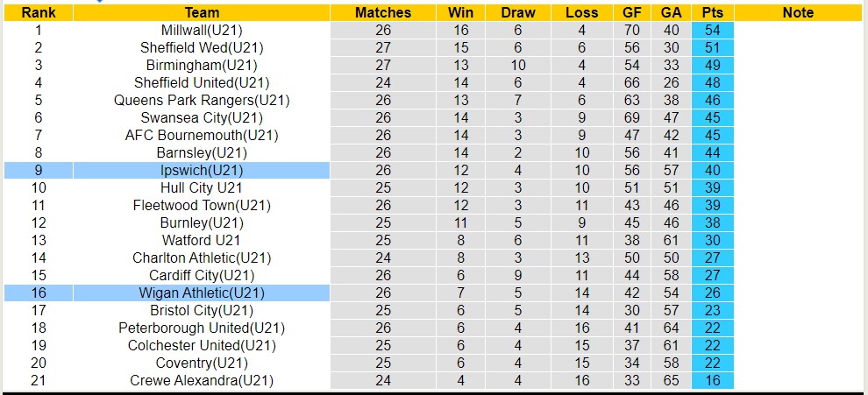Click the Rank column header
Screen dimensions: 868x395
click(39, 12)
